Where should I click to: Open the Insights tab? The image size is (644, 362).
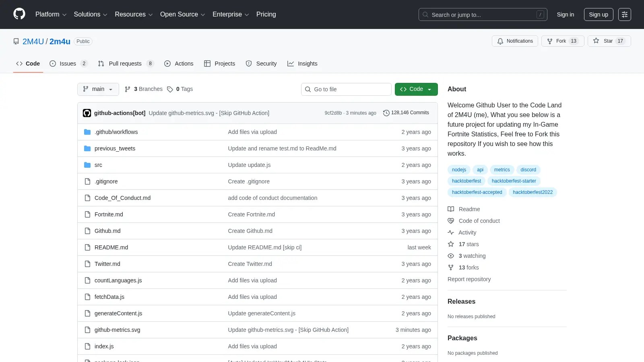pos(302,64)
